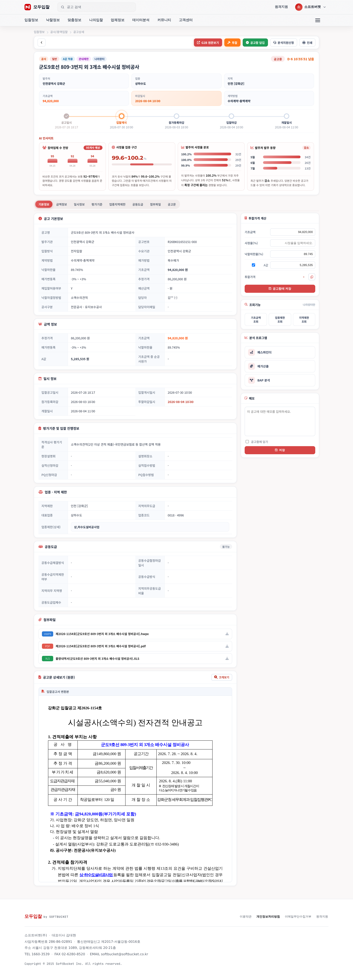Click the 모두입찰 logo
The image size is (353, 980).
(37, 7)
